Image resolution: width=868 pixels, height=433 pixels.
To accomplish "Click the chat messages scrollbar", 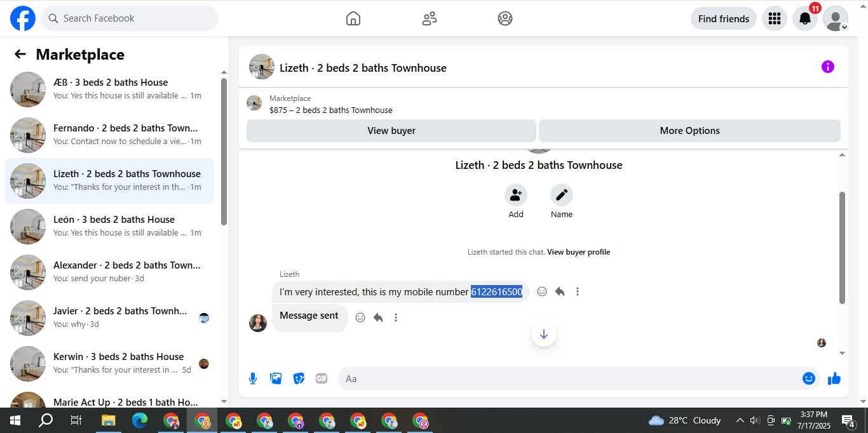I will (x=843, y=248).
